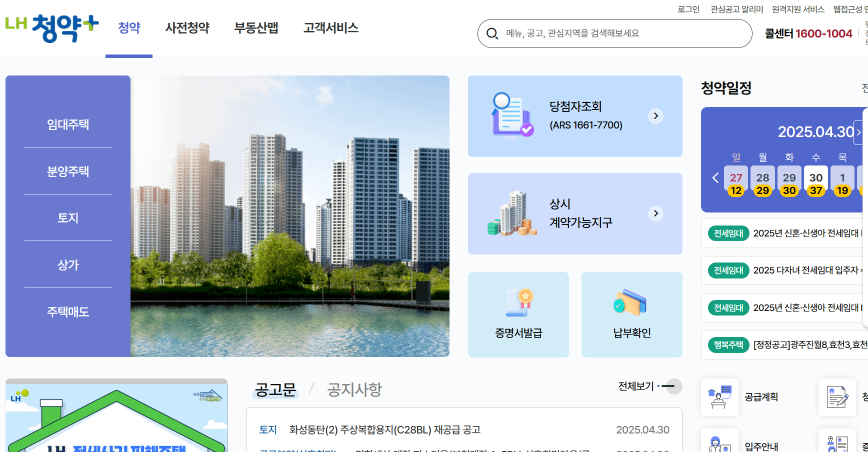868x452 pixels.
Task: Click the search magnifier icon
Action: coord(492,33)
